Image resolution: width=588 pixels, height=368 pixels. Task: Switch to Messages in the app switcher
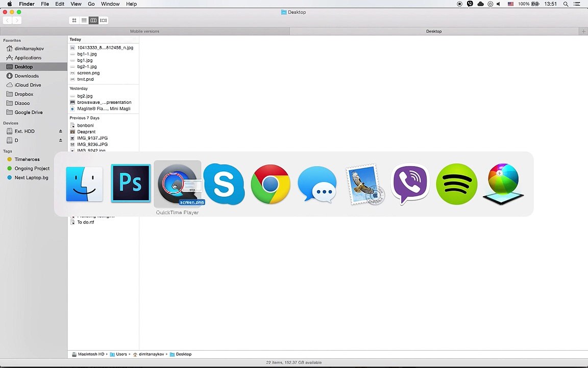coord(317,185)
